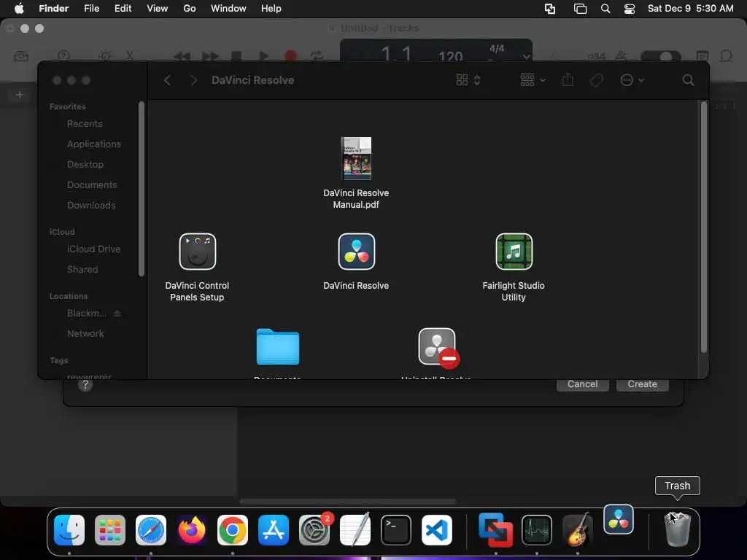747x560 pixels.
Task: Open GarageBand Quick Help button
Action: [63, 56]
